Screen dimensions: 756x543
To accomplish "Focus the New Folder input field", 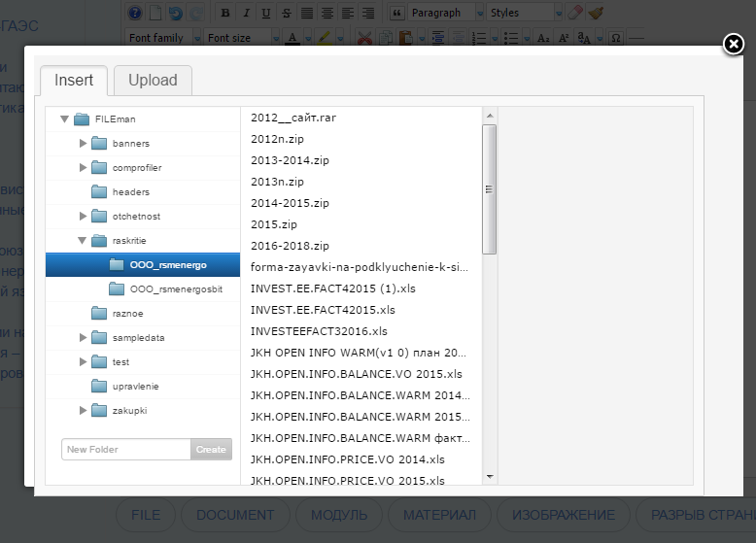I will 126,449.
